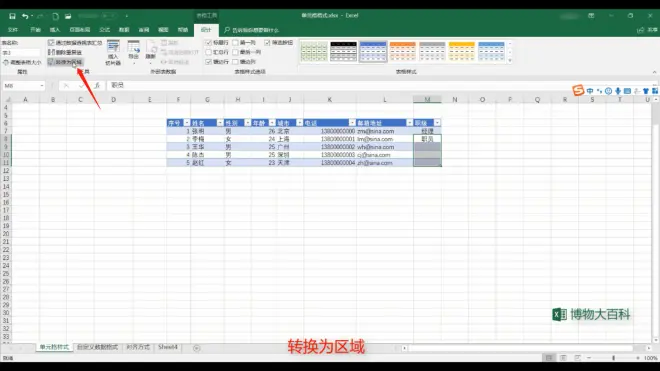The width and height of the screenshot is (660, 371).
Task: Click the Sogou microphone voice input icon
Action: tap(617, 91)
